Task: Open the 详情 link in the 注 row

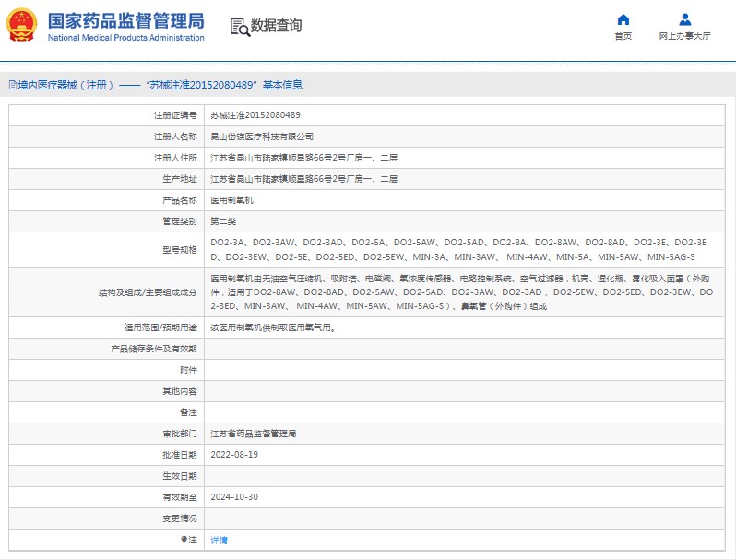Action: pyautogui.click(x=219, y=540)
